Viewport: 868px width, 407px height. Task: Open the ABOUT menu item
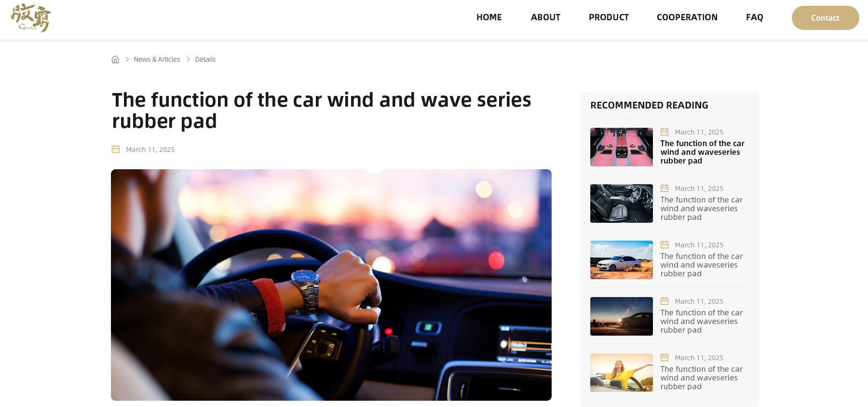[x=545, y=17]
